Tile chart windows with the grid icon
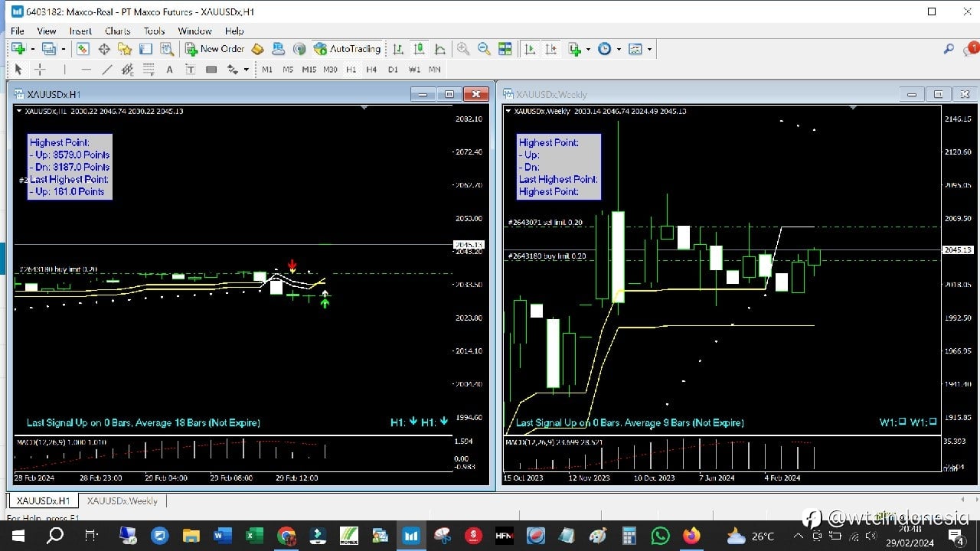 tap(505, 49)
